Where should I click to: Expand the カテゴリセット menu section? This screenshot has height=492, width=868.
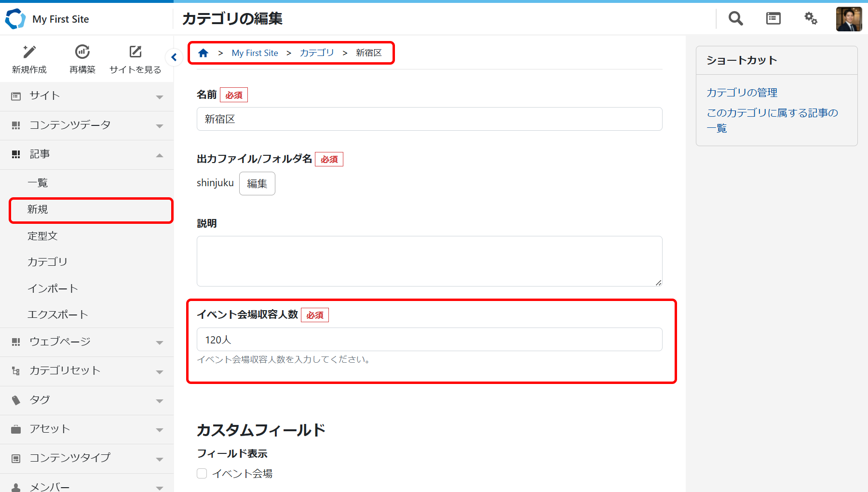coord(87,371)
